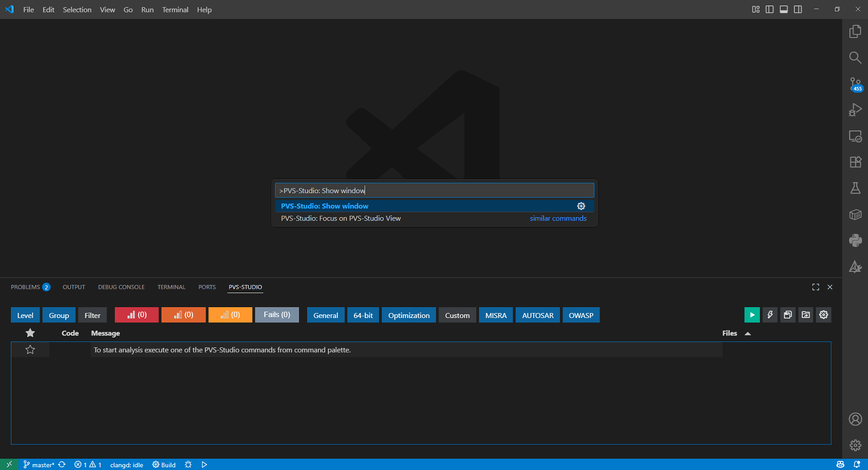
Task: Click inside the command palette input
Action: 435,190
